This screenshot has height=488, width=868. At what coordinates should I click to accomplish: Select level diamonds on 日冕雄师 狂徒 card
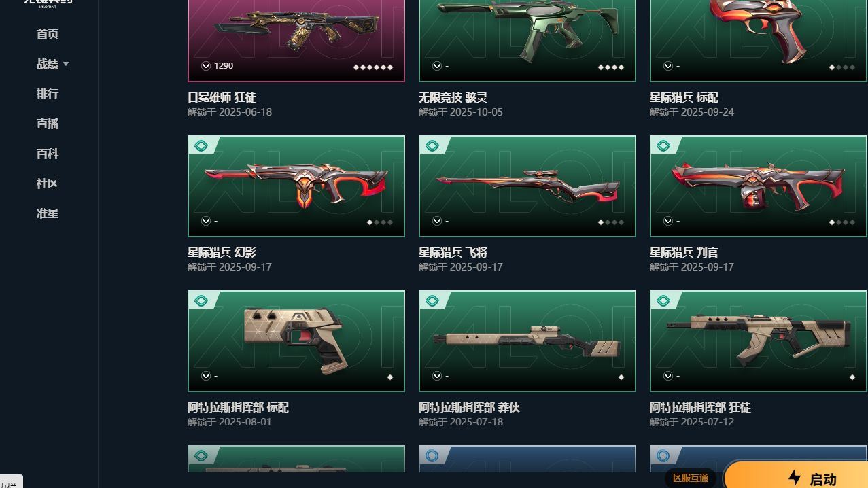coord(372,67)
